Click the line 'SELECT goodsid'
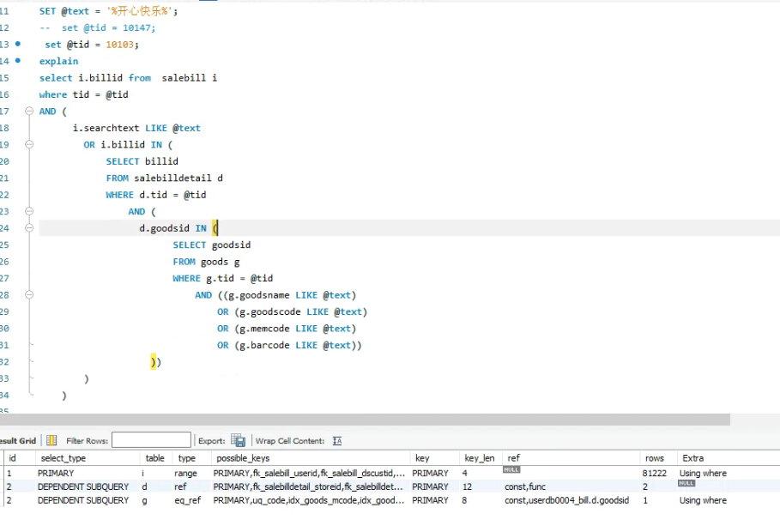 click(211, 245)
